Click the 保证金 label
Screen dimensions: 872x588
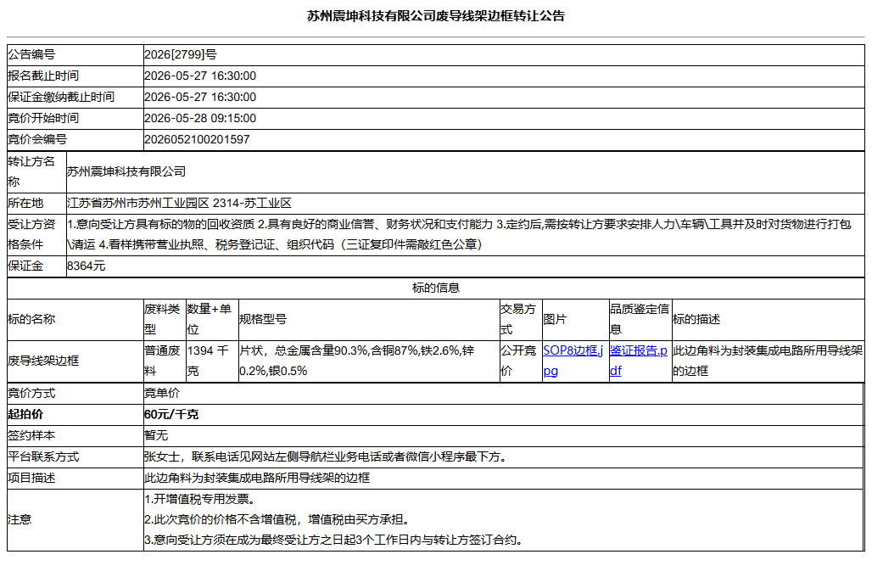coord(25,266)
